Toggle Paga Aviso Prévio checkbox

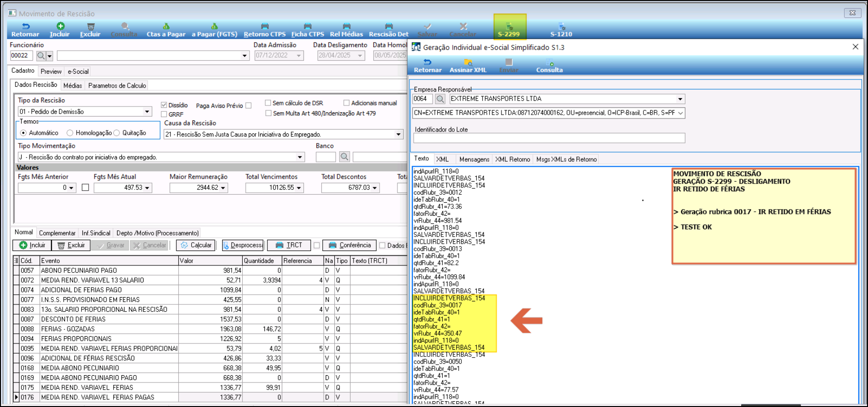[249, 105]
